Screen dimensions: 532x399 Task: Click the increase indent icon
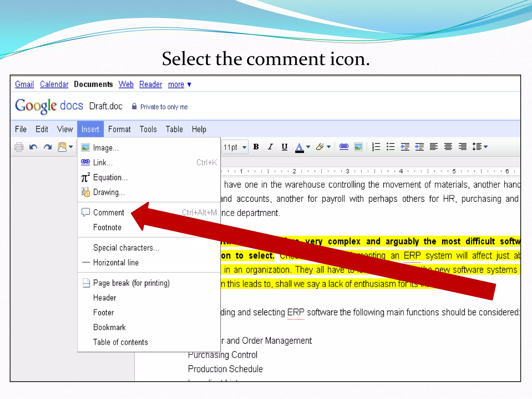tap(419, 147)
